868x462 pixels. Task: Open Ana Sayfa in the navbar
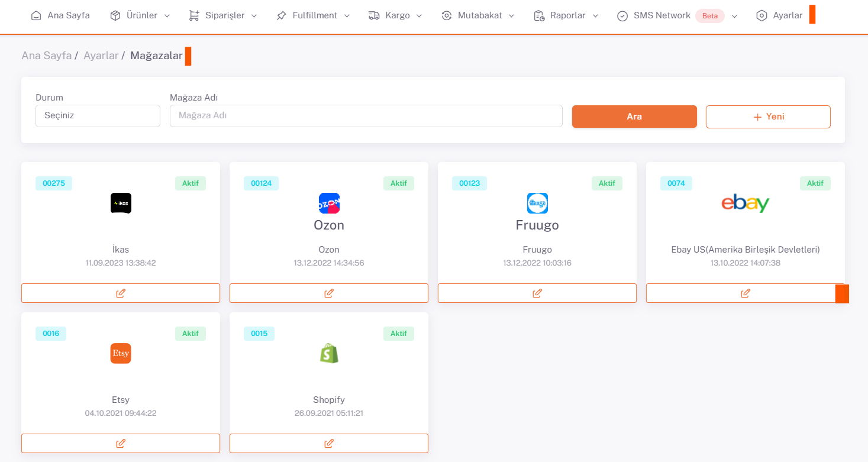69,16
